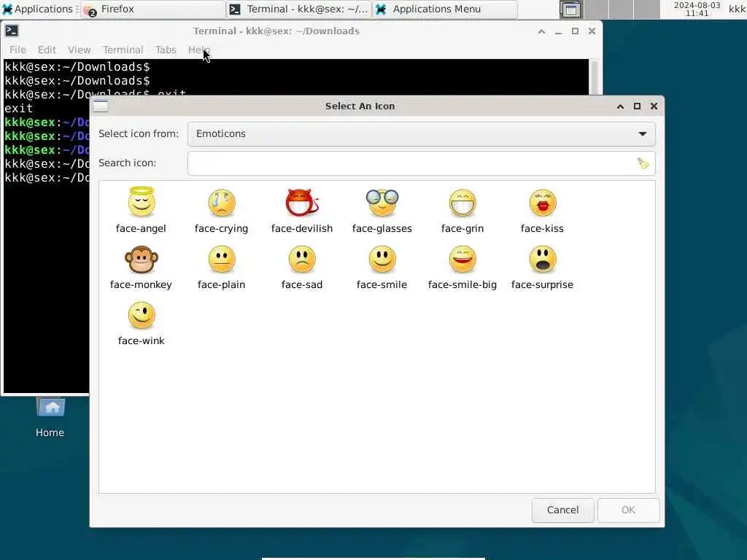Viewport: 747px width, 560px height.
Task: Roll up the Select An Icon dialog
Action: pyautogui.click(x=620, y=106)
